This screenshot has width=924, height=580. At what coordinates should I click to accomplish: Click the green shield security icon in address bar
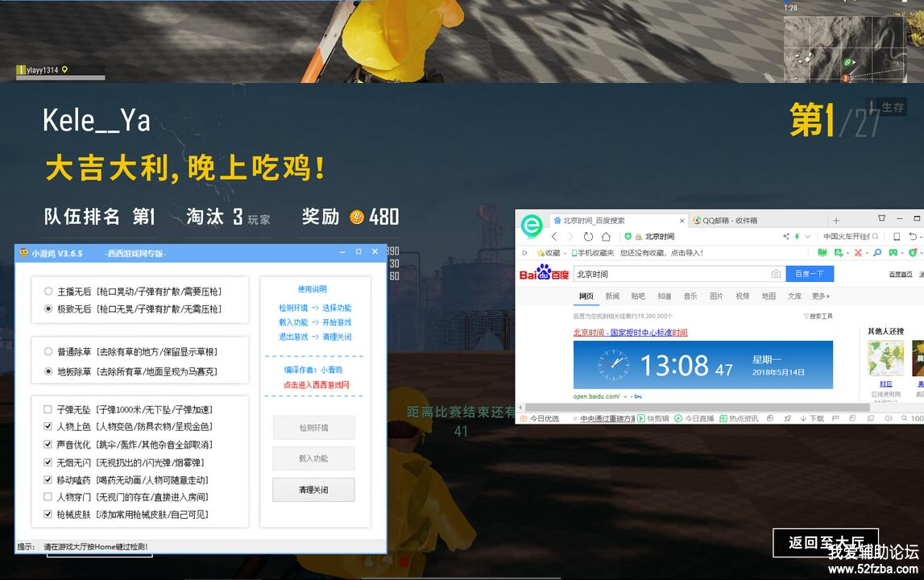tap(628, 236)
